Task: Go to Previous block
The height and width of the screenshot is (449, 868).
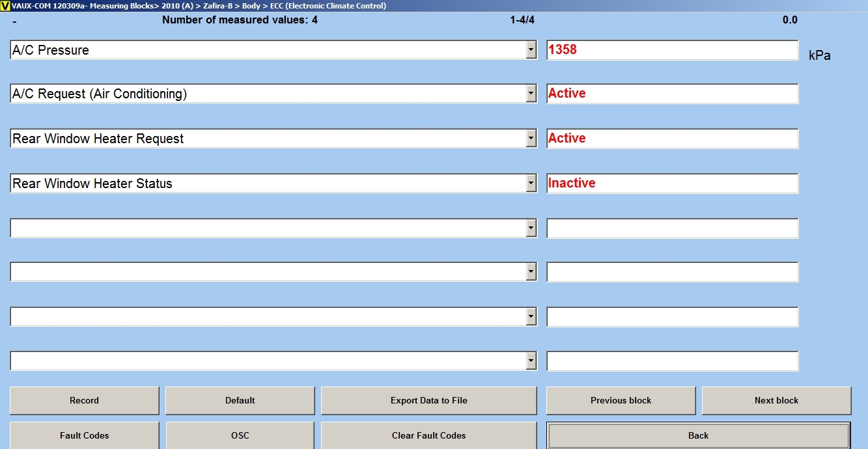Action: point(621,401)
